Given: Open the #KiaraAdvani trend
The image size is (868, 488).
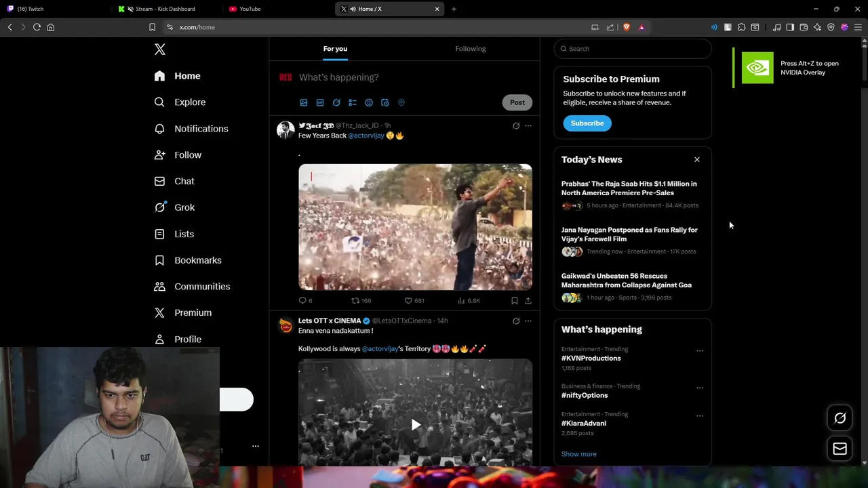Looking at the screenshot, I should [584, 423].
